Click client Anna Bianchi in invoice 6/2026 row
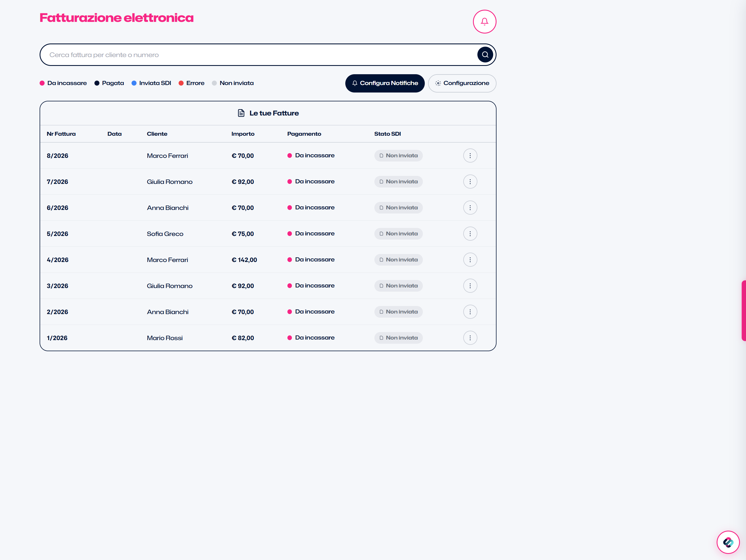Viewport: 746px width, 560px height. (168, 208)
